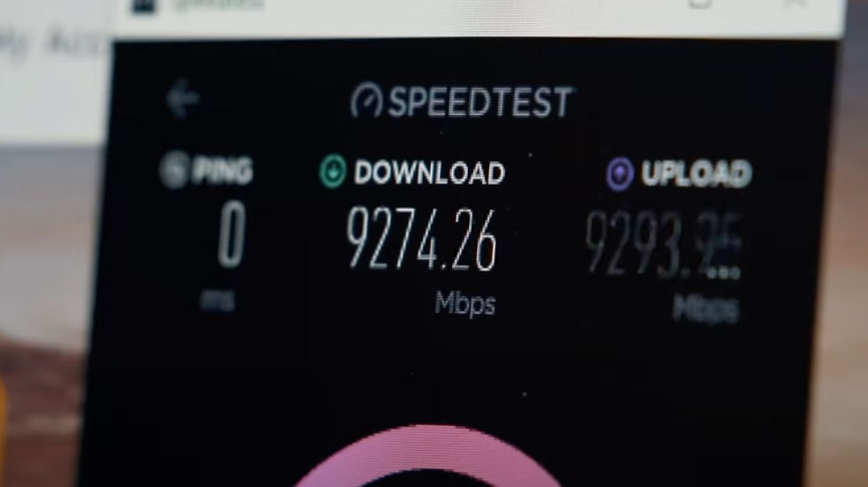The width and height of the screenshot is (868, 487).
Task: Click the DOWNLOAD label
Action: pos(429,173)
